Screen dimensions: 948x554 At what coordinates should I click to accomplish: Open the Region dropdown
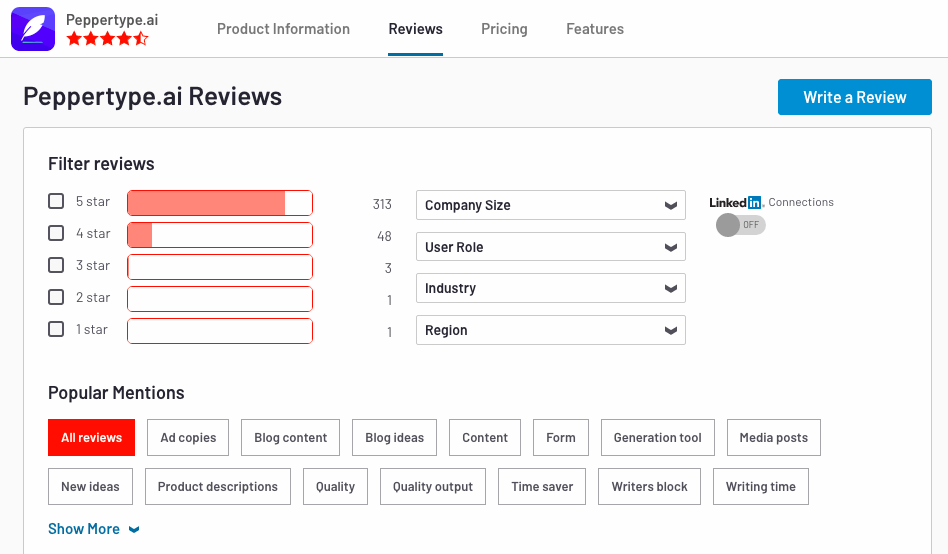(x=551, y=330)
